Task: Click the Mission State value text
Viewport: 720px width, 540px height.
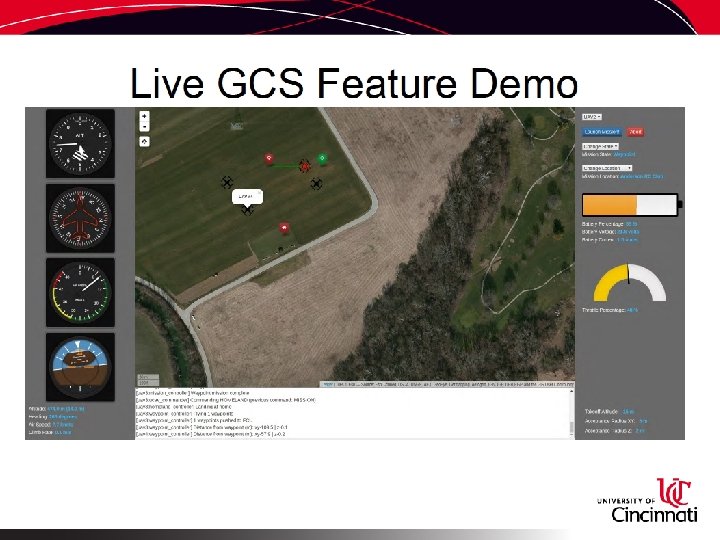Action: click(x=624, y=154)
